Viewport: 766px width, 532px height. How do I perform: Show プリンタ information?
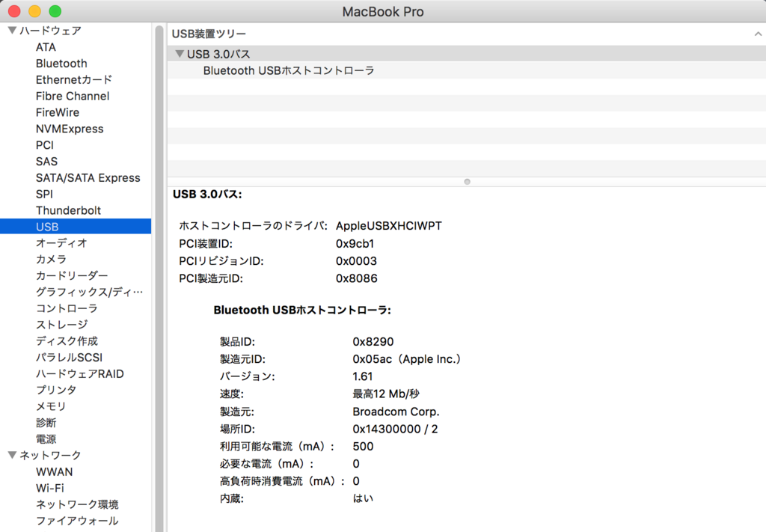(x=56, y=390)
